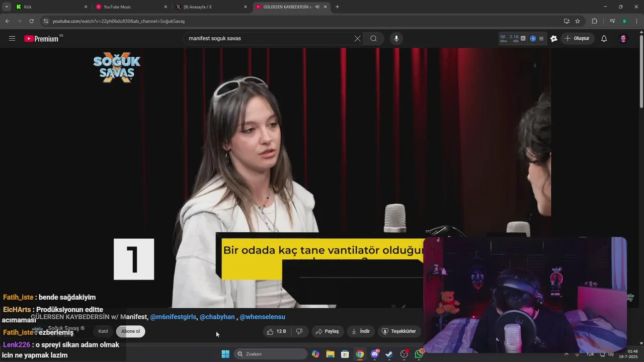Viewport: 644px width, 362px height.
Task: Open YouTube account avatar menu
Action: (623, 39)
